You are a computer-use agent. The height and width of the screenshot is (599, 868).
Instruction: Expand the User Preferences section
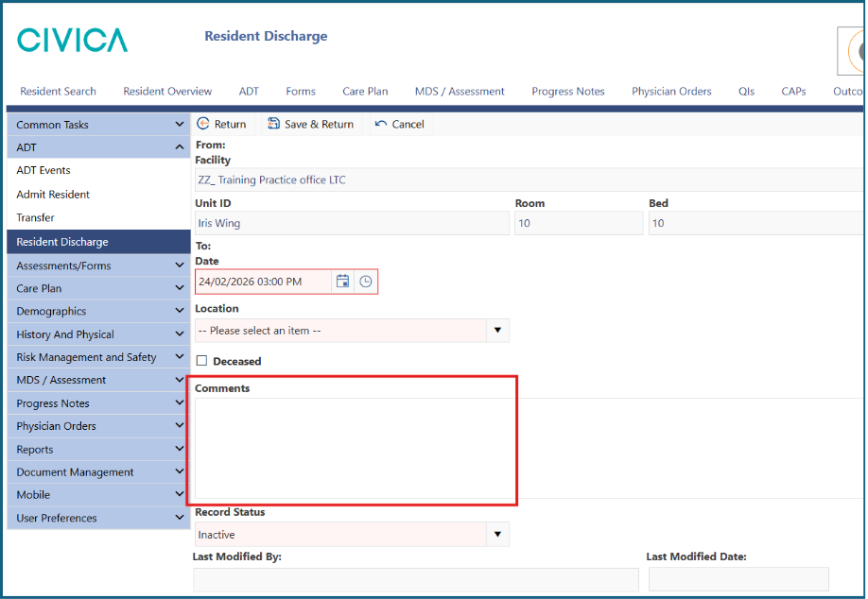point(98,518)
